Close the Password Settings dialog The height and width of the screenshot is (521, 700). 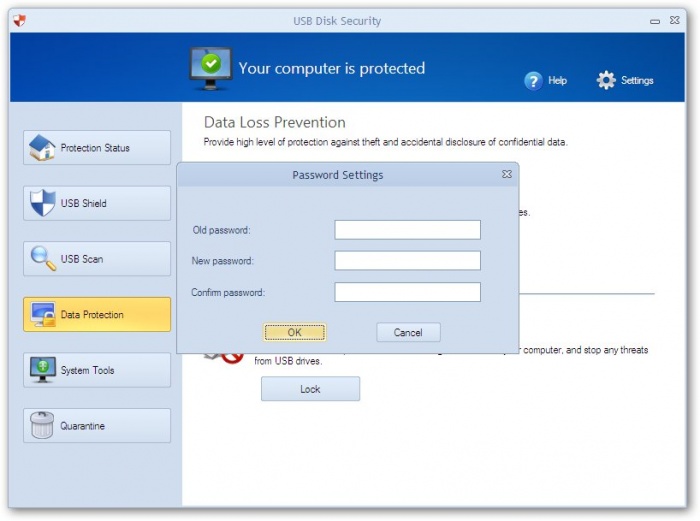coord(507,174)
